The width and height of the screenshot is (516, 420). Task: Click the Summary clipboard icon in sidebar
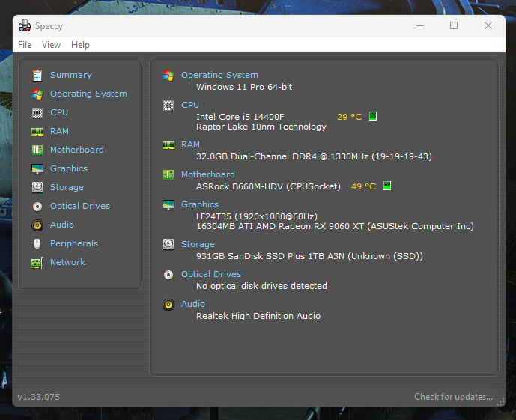[37, 76]
